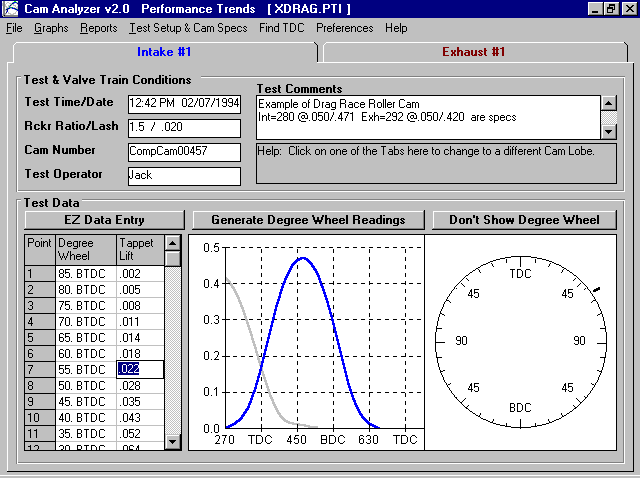Screen dimensions: 640x480
Task: Open the Graphs menu
Action: coord(51,28)
